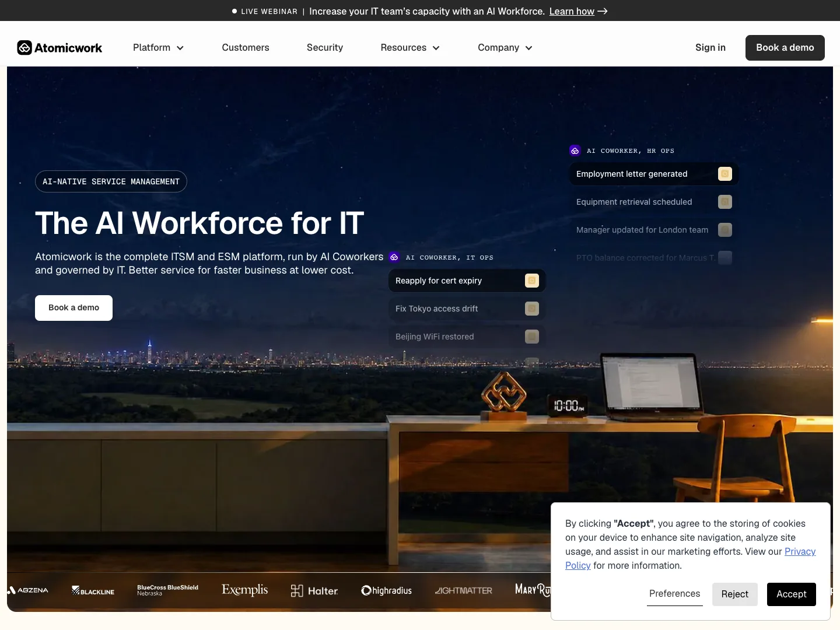Click the arrow beside Learn how

click(x=603, y=11)
